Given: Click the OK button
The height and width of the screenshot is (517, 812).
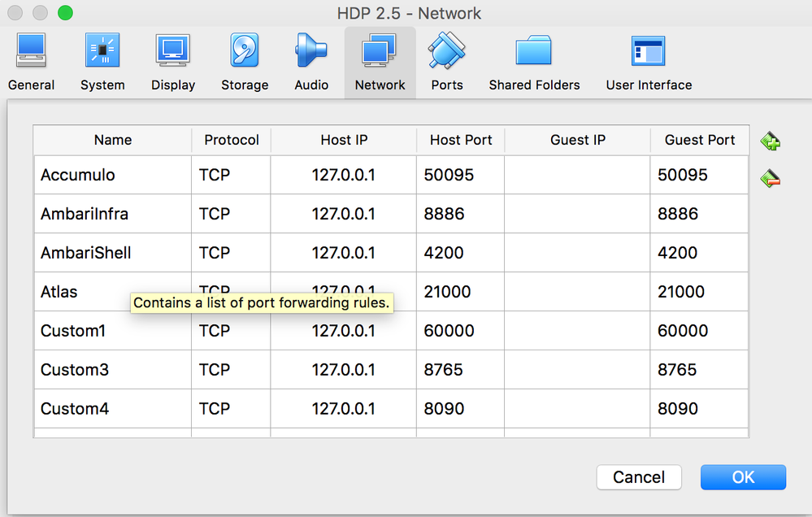Looking at the screenshot, I should pos(743,477).
